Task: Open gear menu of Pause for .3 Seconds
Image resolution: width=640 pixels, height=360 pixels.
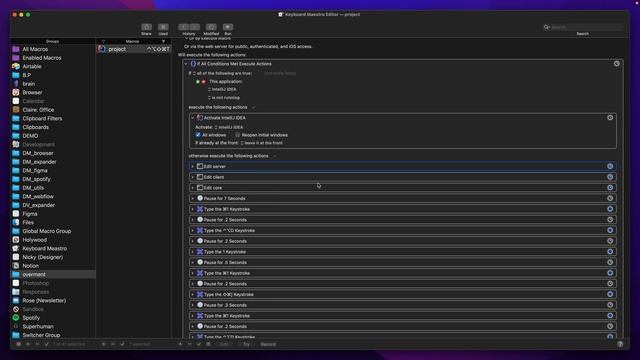Action: click(x=610, y=305)
